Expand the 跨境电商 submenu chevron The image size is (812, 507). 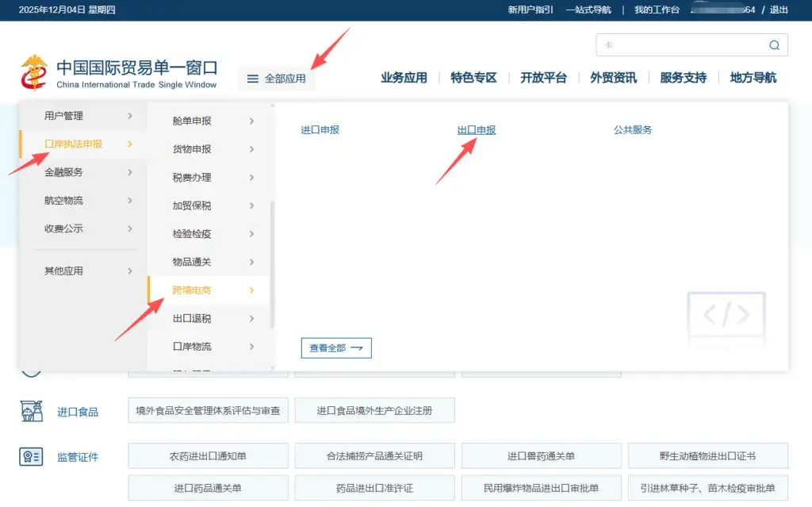click(252, 290)
